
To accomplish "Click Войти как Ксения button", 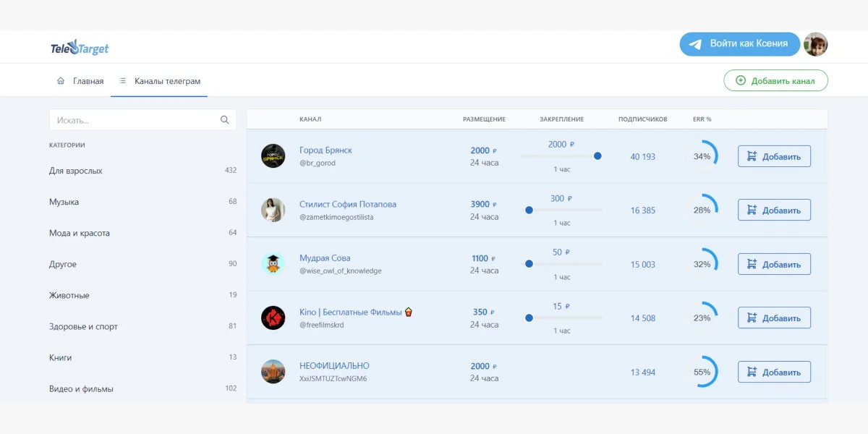I will [x=739, y=44].
